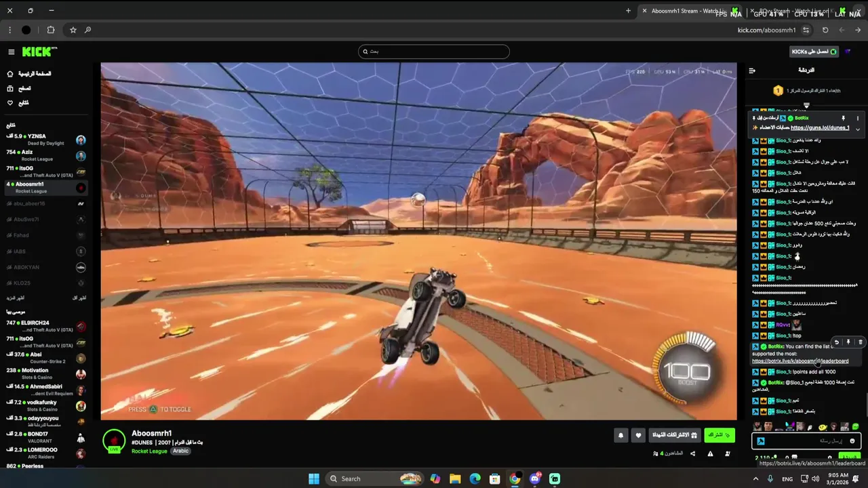The width and height of the screenshot is (868, 488).
Task: Expand pinned message with chevron
Action: pyautogui.click(x=857, y=129)
